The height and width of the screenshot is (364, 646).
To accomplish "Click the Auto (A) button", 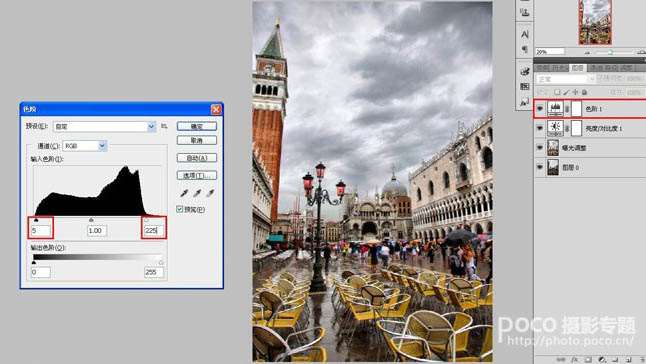I will [197, 158].
